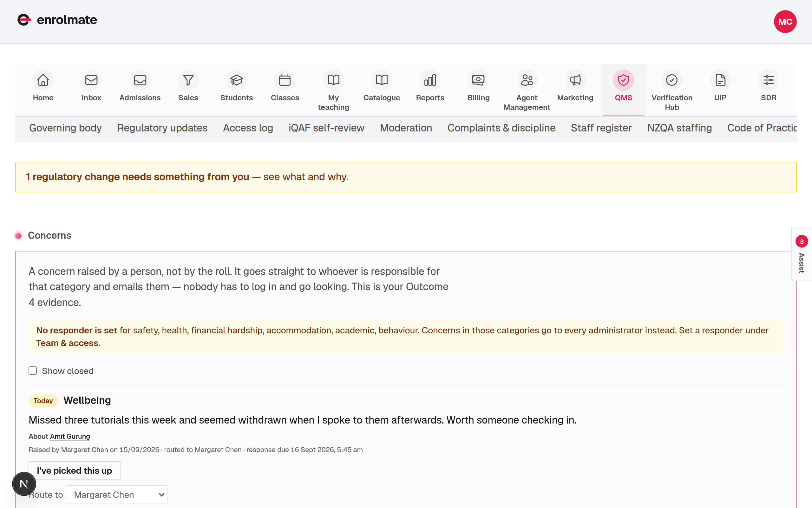Screen dimensions: 812x508
Task: Open Complaints & discipline tab
Action: (501, 128)
